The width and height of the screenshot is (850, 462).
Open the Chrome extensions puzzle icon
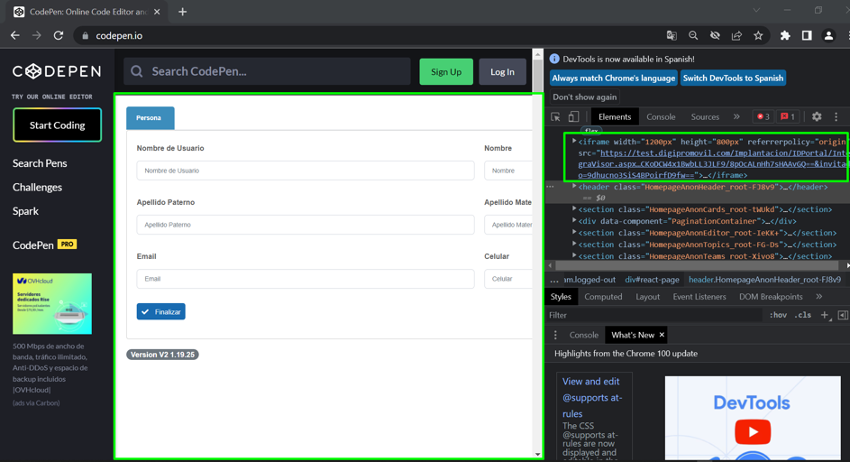coord(785,36)
